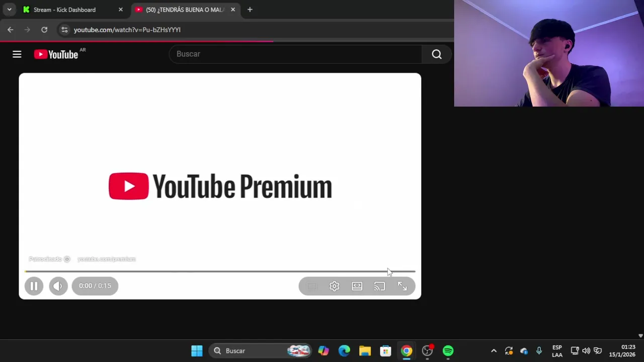Click the YouTube search magnifier button
Image resolution: width=644 pixels, height=362 pixels.
click(x=437, y=54)
